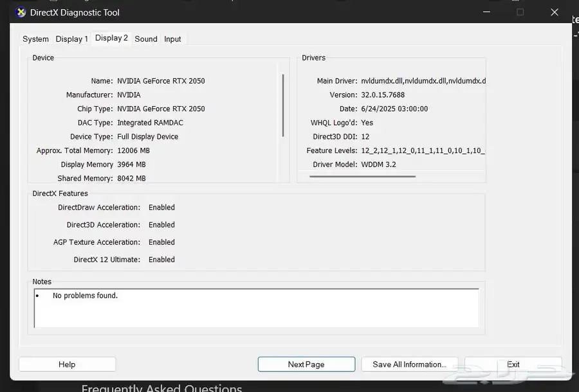Close the DirectX Diagnostic Tool window
579x392 pixels.
(555, 12)
